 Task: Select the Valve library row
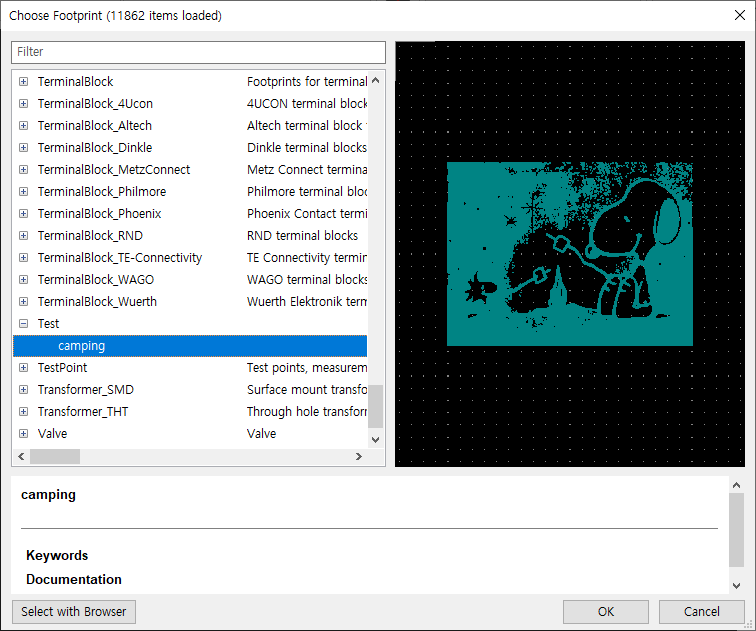point(190,434)
